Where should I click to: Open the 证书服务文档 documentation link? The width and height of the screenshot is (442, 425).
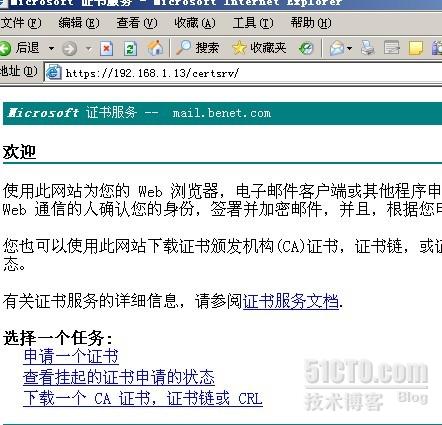(291, 301)
